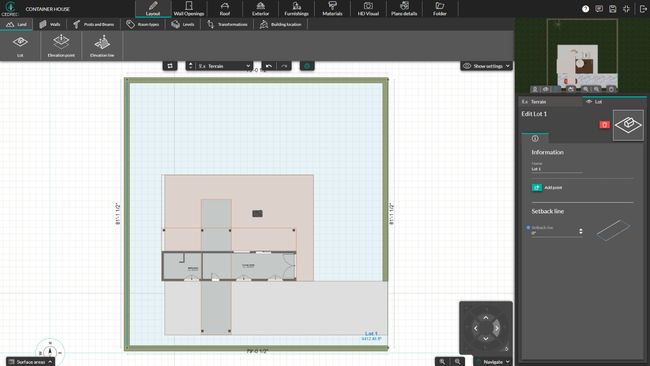Toggle fullscreen with the shrink-arrows icon
650x366 pixels.
coord(626,9)
